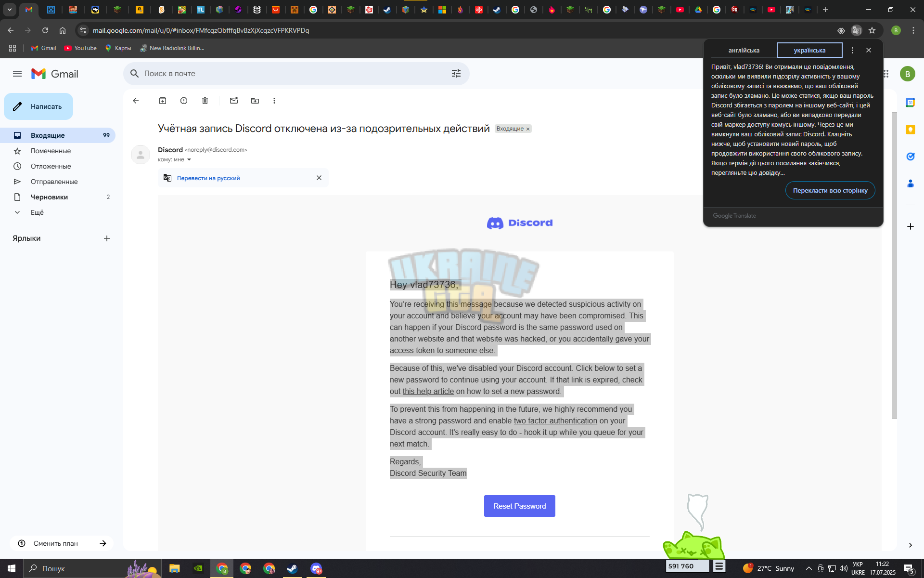Open the Windows Start menu

(12, 568)
